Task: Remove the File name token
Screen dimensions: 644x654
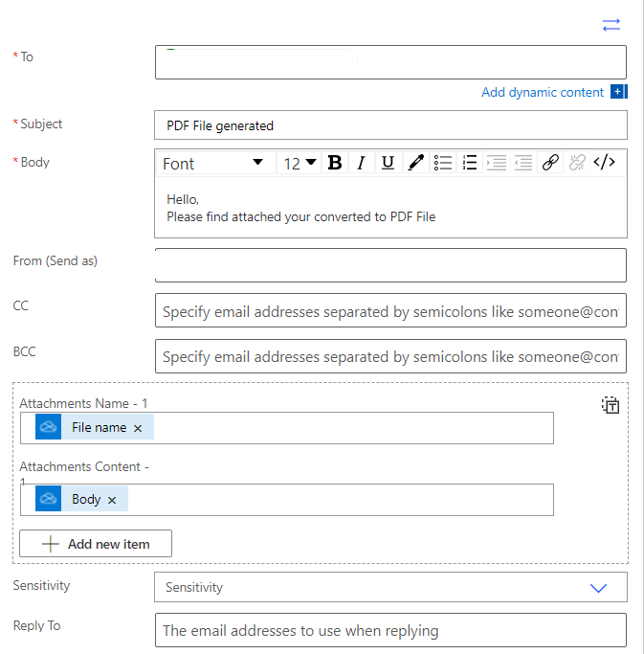Action: point(138,428)
